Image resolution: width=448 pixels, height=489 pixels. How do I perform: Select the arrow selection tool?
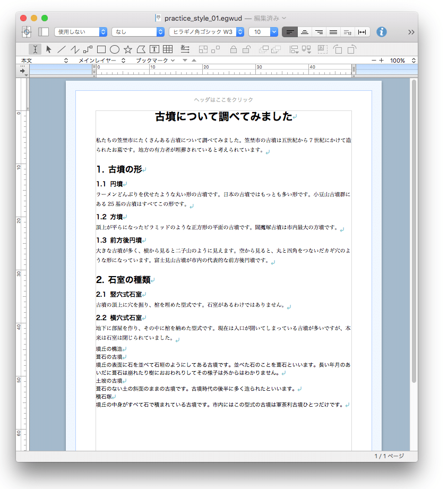47,49
